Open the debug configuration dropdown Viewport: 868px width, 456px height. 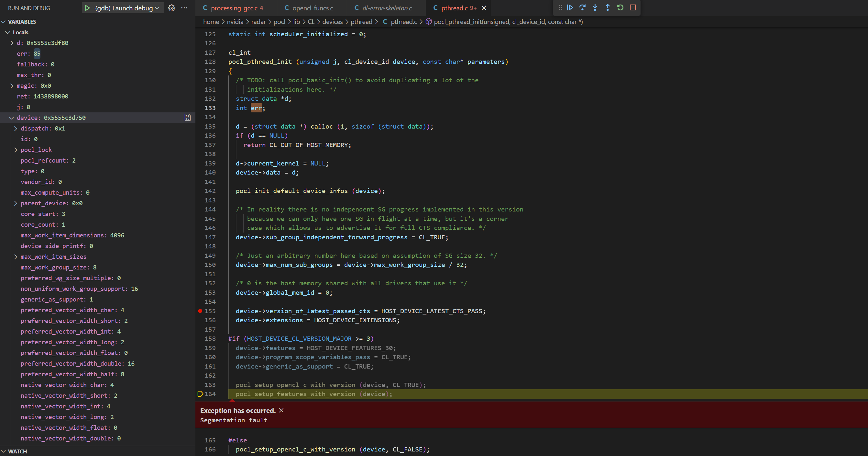pos(157,8)
